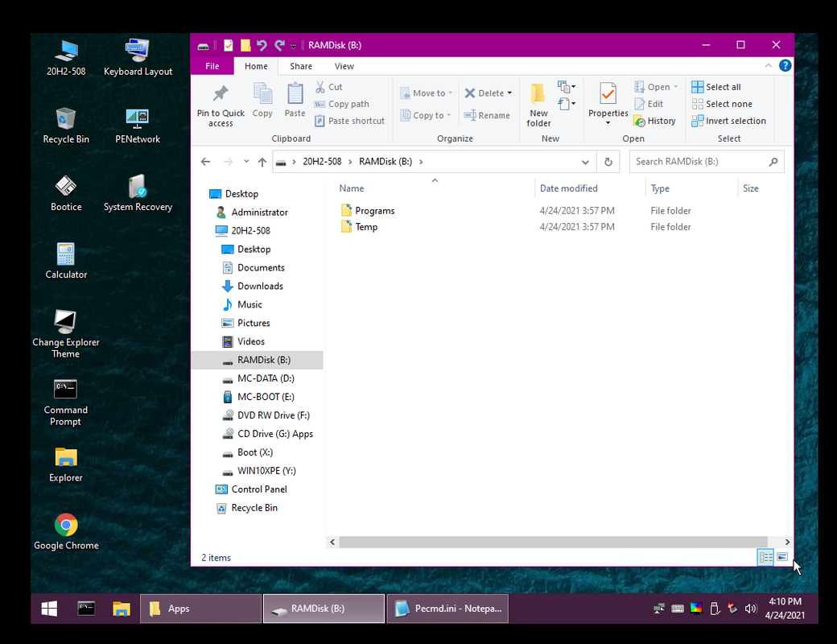Switch to the Home tab
This screenshot has width=837, height=644.
tap(256, 66)
